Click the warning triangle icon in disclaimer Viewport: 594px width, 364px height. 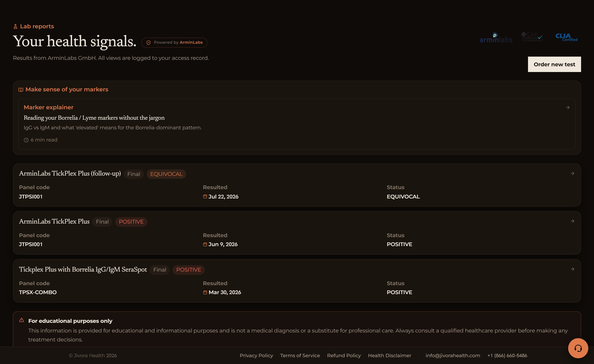pos(22,320)
